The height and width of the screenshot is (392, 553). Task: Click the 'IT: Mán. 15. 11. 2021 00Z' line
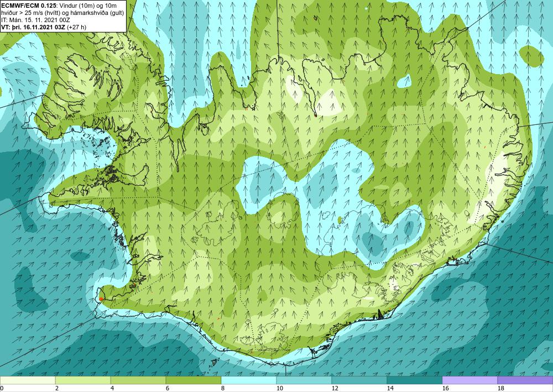tap(35, 20)
